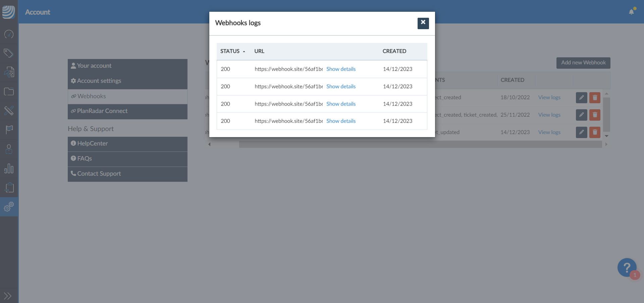Viewport: 644px width, 303px height.
Task: Open the flag icon in sidebar
Action: pyautogui.click(x=9, y=129)
